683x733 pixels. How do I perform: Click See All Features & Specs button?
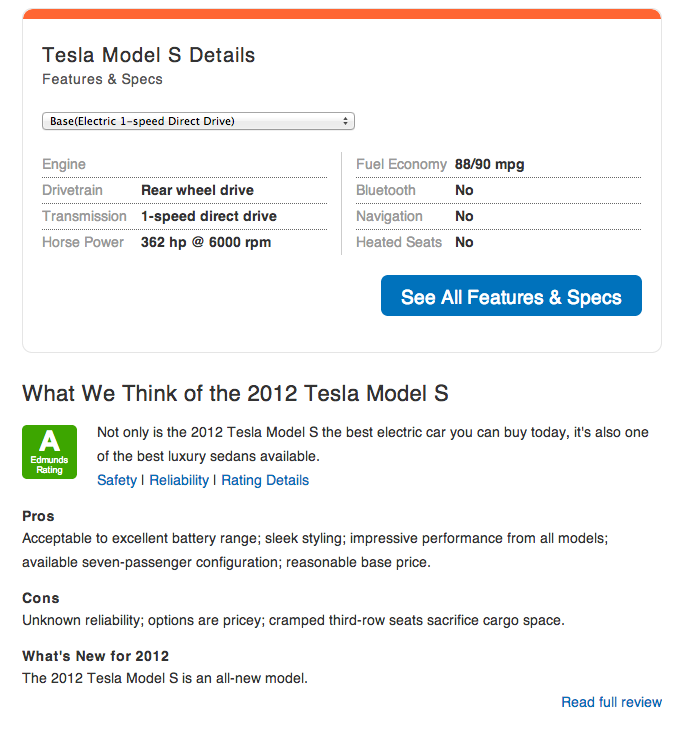coord(511,295)
